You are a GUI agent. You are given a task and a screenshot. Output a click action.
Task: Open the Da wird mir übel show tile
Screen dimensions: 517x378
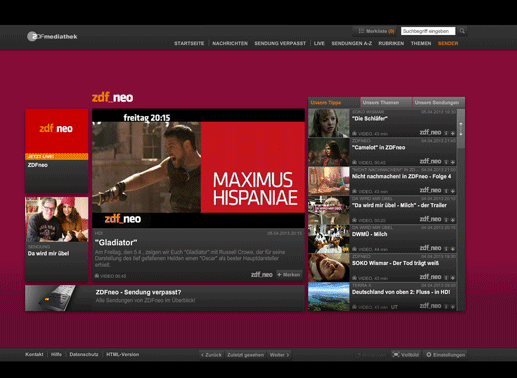click(57, 239)
